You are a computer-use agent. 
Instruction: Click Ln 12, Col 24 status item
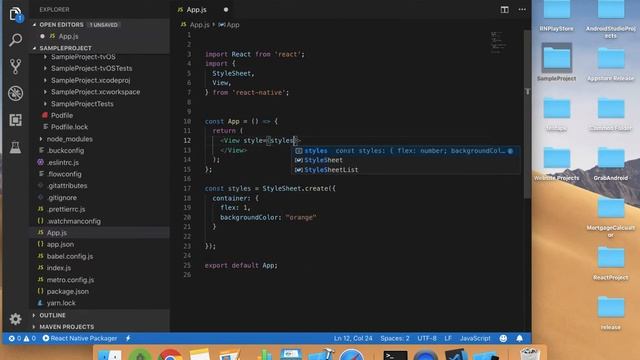tap(353, 338)
